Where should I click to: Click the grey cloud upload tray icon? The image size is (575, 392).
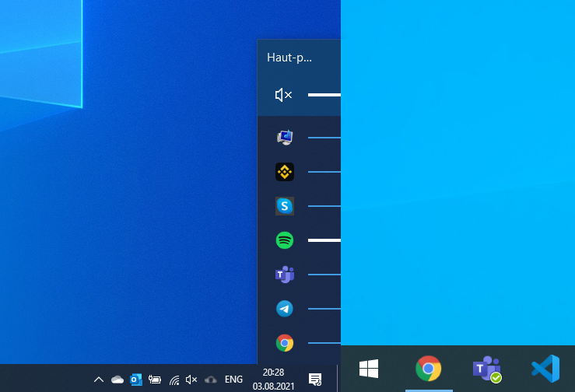pyautogui.click(x=211, y=380)
